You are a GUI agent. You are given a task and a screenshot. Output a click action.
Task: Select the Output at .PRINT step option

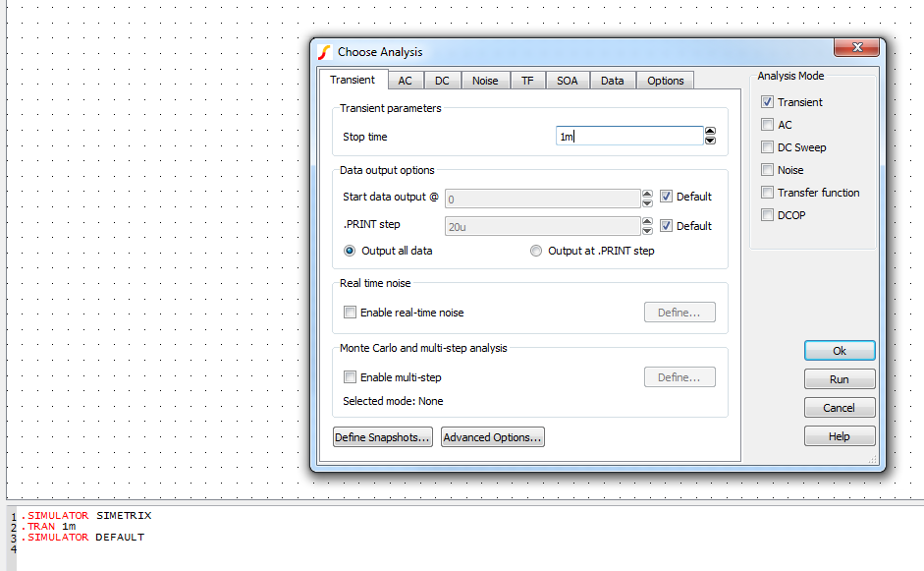(x=535, y=250)
